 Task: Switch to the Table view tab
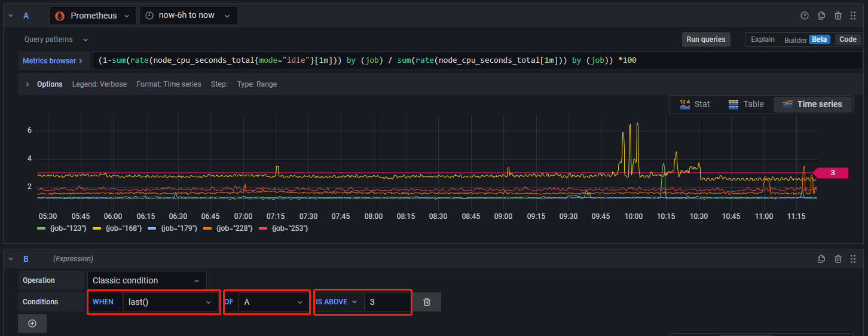point(746,104)
